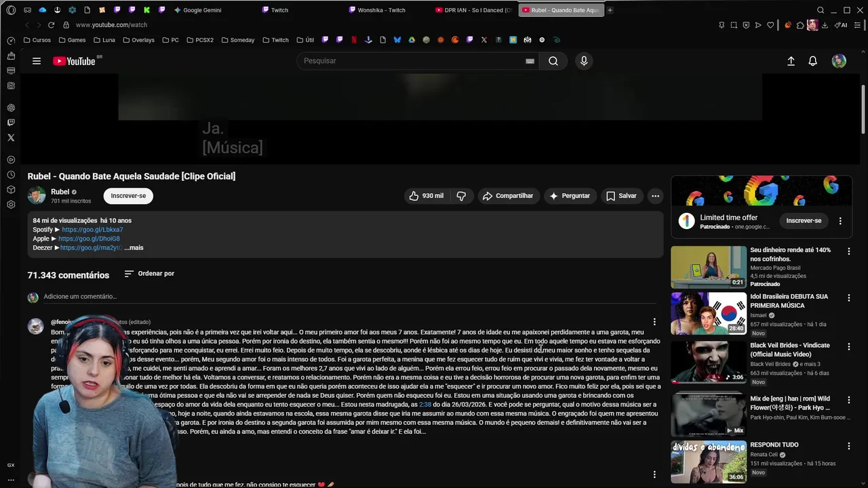
Task: Jump to the 2:38 timestamp in the comment
Action: tap(425, 405)
